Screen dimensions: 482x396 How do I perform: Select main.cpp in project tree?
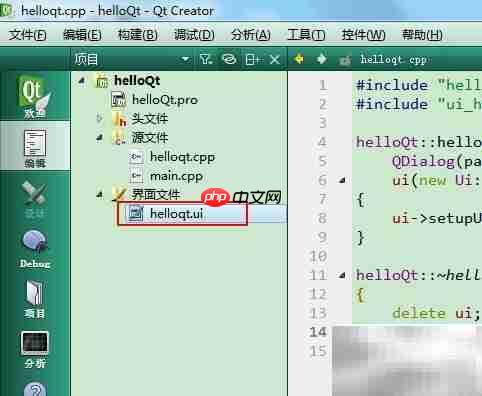[x=177, y=176]
